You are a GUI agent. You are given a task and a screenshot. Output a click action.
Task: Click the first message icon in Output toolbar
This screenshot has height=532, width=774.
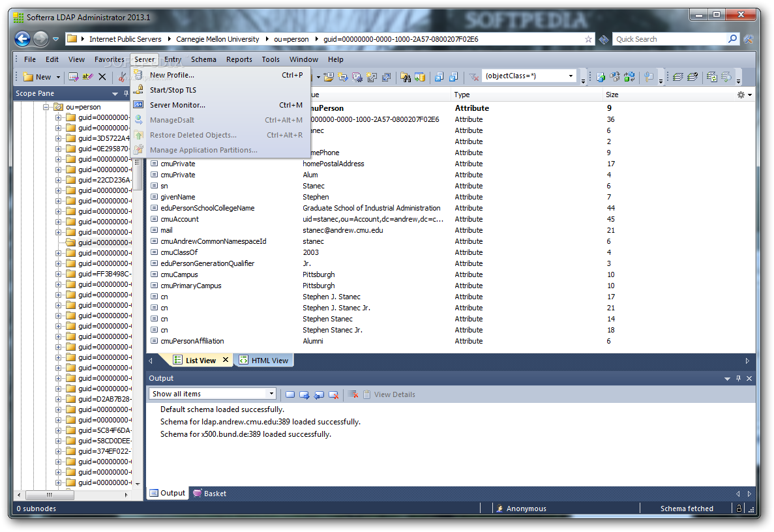pyautogui.click(x=290, y=394)
